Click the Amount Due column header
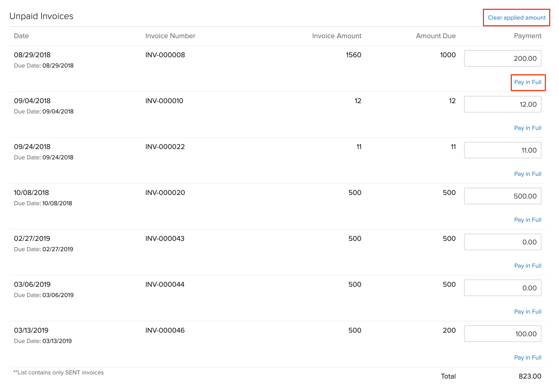559x392 pixels. coord(435,36)
